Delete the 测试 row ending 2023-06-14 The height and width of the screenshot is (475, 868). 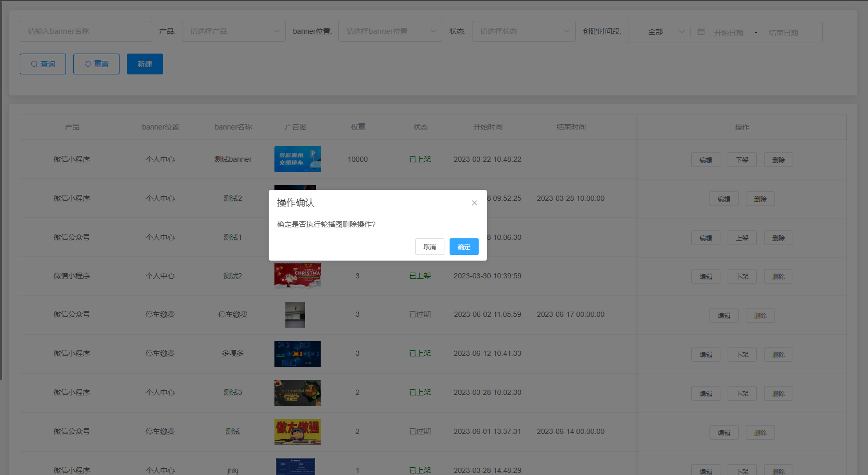tap(760, 432)
